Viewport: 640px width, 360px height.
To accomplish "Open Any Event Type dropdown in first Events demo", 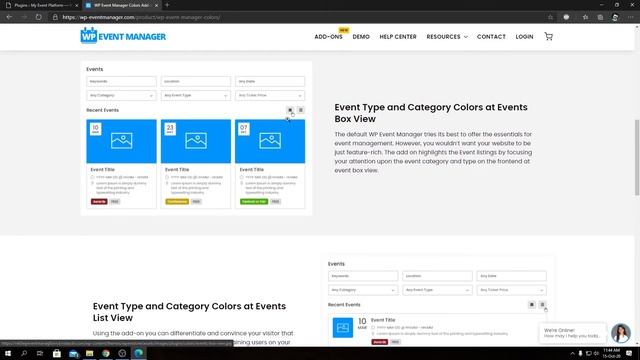I will 196,96.
